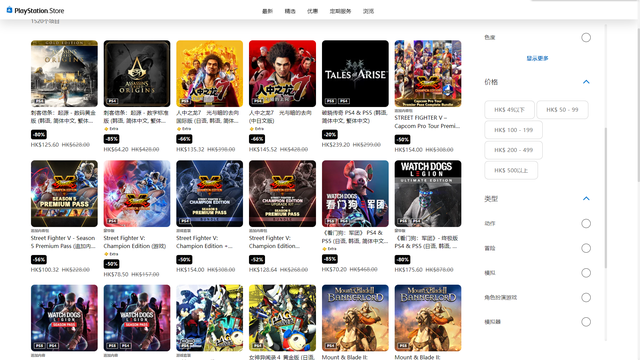Select the 模拟器 radio button
The height and width of the screenshot is (360, 640).
586,322
